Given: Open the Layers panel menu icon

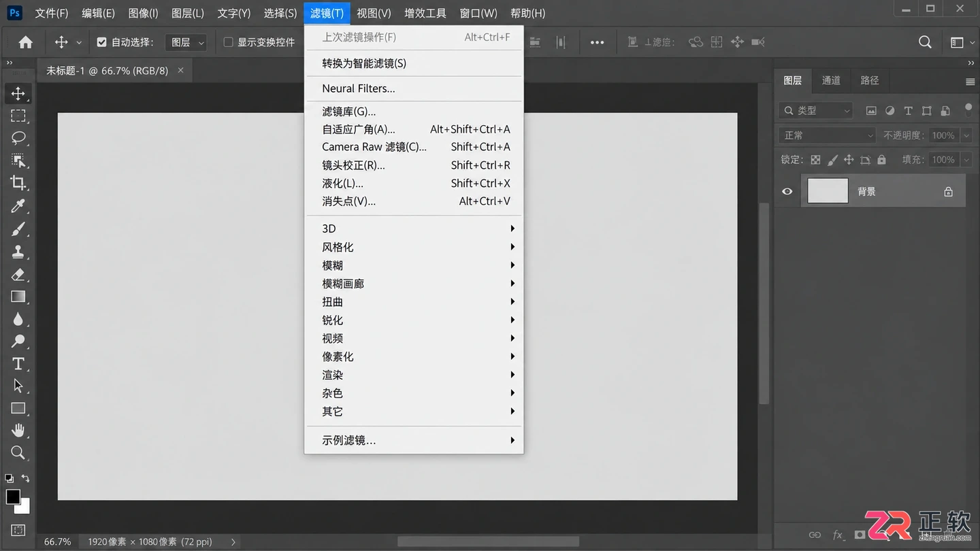Looking at the screenshot, I should coord(970,82).
